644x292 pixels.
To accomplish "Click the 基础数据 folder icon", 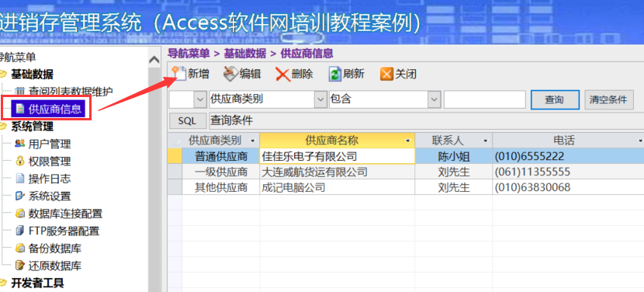I will coord(3,75).
